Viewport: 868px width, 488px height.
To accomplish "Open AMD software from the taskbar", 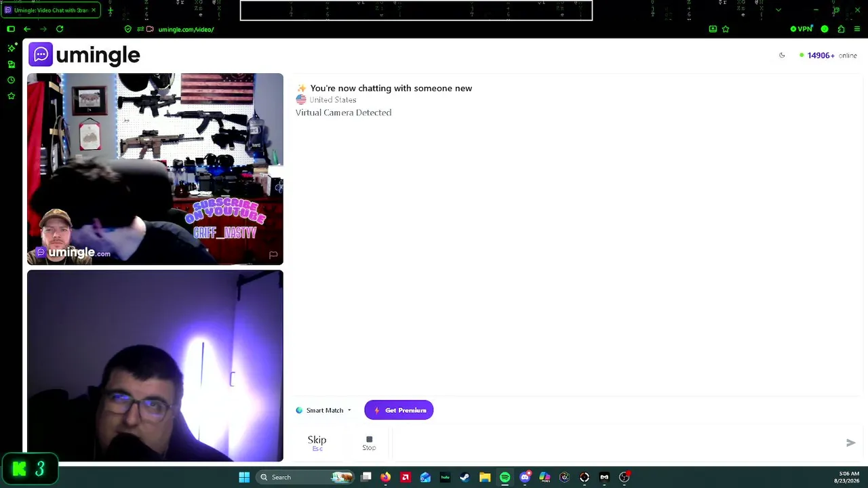I will click(406, 477).
